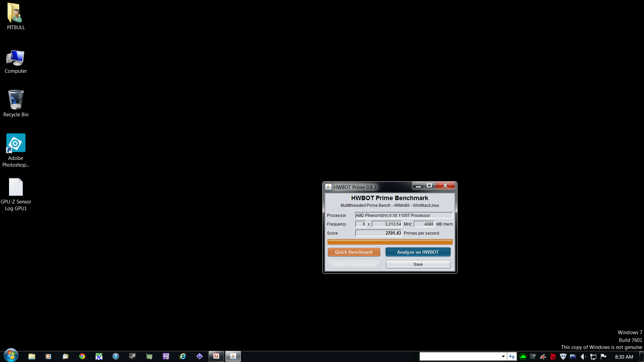
Task: Open the Action Center flag icon
Action: pos(603,357)
